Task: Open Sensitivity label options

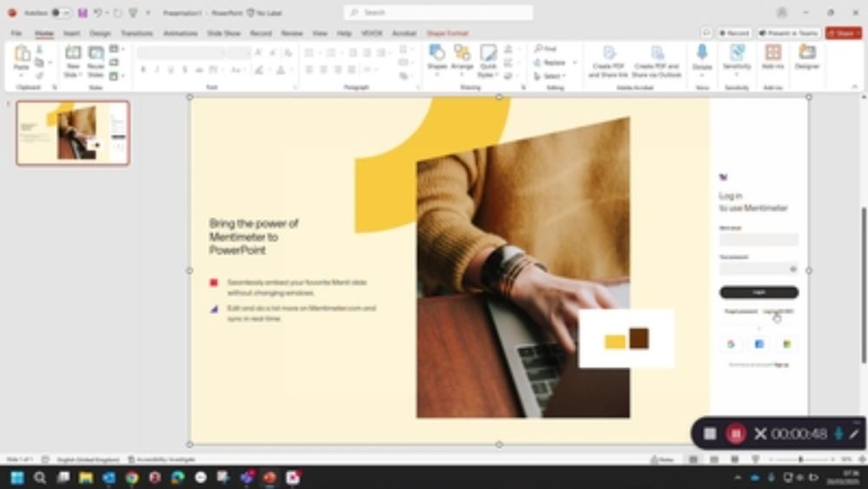Action: pyautogui.click(x=737, y=57)
